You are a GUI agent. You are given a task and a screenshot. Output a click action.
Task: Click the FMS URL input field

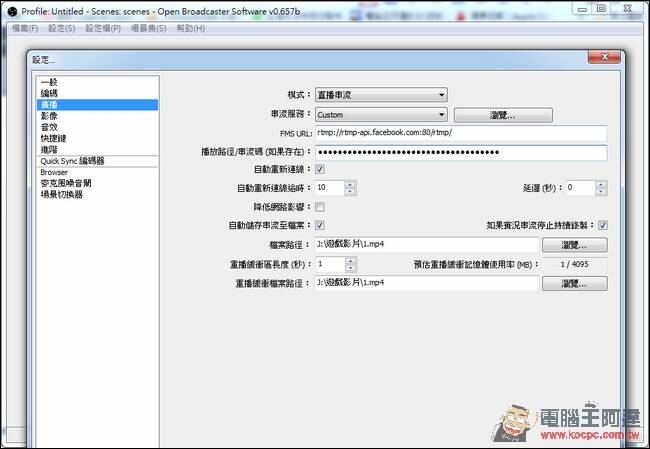click(x=461, y=133)
